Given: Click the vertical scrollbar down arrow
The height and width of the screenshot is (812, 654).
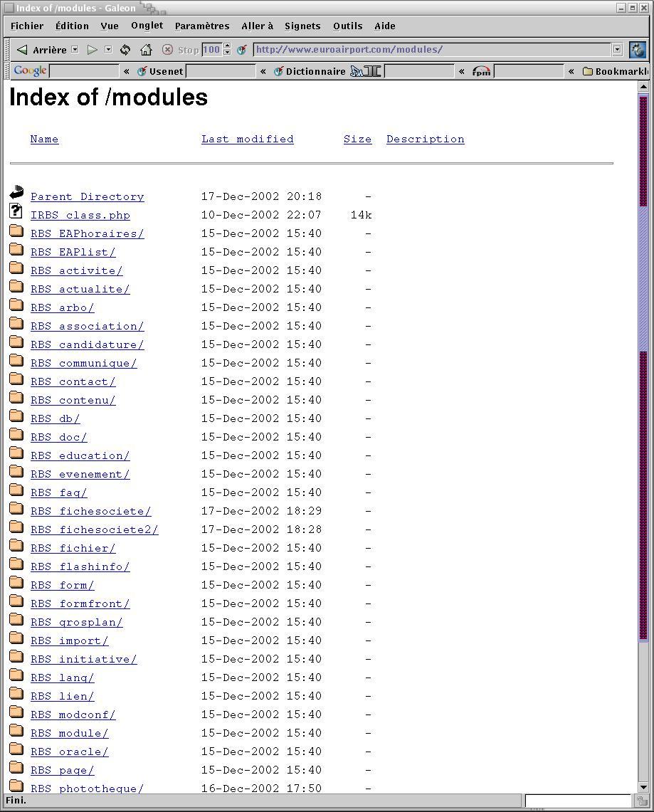Looking at the screenshot, I should tap(643, 787).
